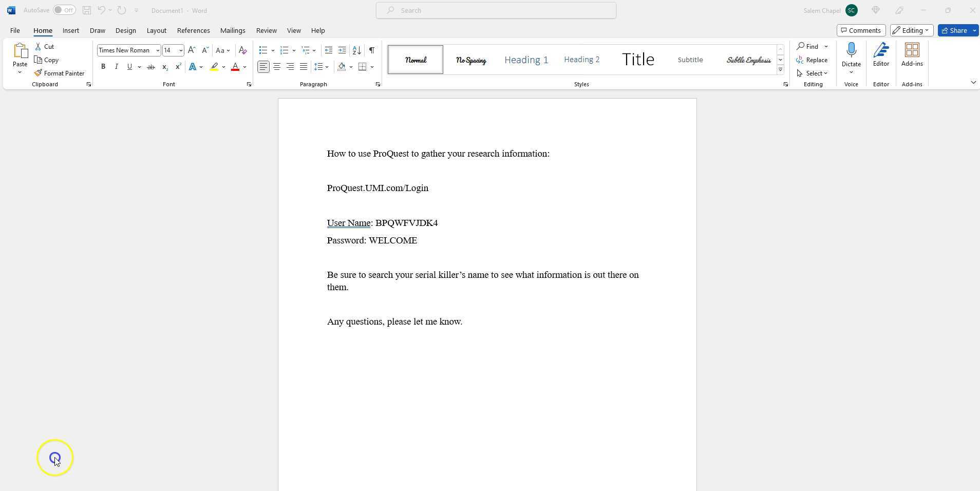Toggle superscript formatting
The width and height of the screenshot is (980, 491).
pyautogui.click(x=178, y=66)
